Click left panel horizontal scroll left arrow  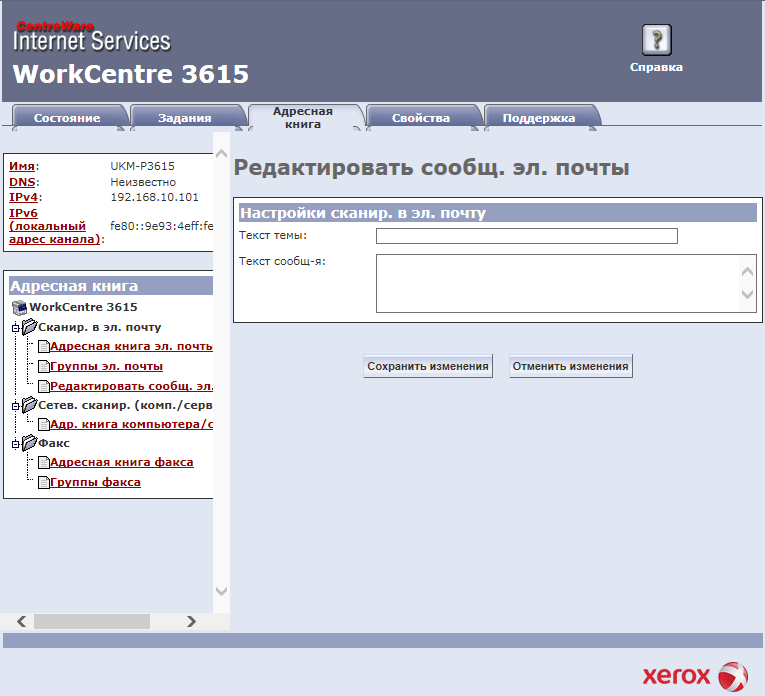pos(21,621)
